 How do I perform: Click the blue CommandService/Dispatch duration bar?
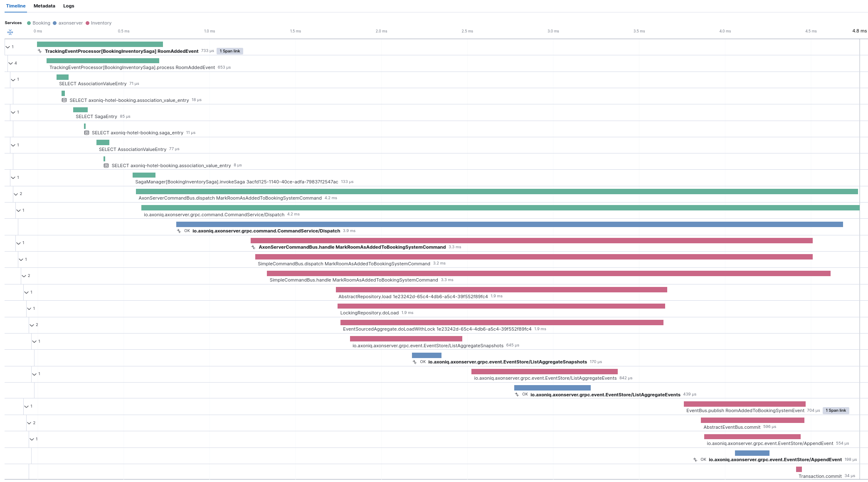509,225
